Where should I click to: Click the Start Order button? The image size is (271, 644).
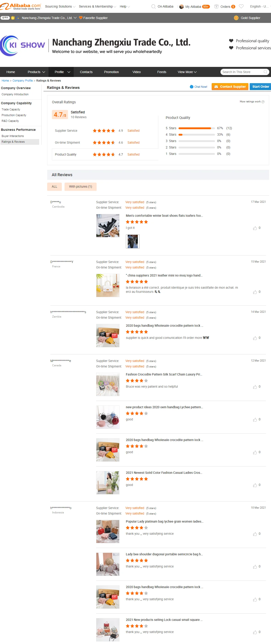pyautogui.click(x=260, y=87)
